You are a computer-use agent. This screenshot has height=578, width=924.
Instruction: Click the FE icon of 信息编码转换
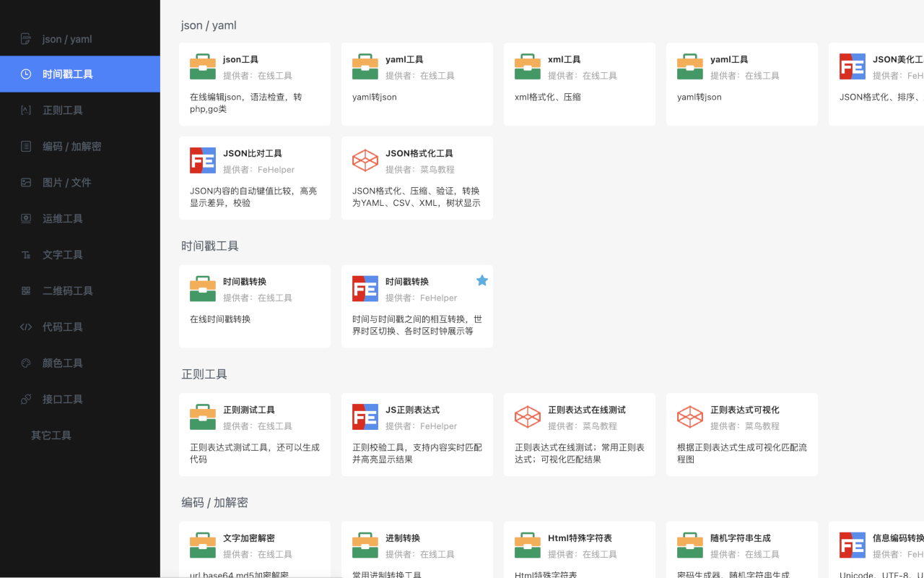click(853, 545)
